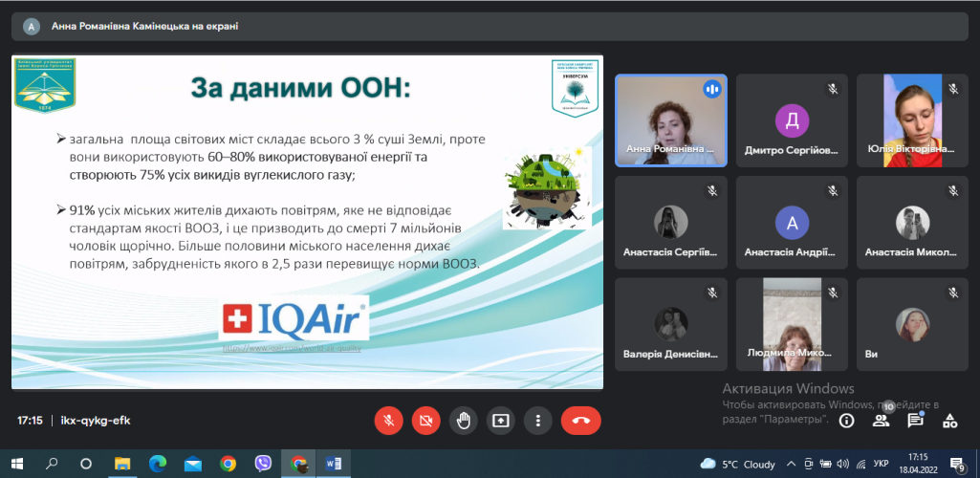Viewport: 980px width, 478px height.
Task: Open Viber from the taskbar
Action: coord(263,464)
